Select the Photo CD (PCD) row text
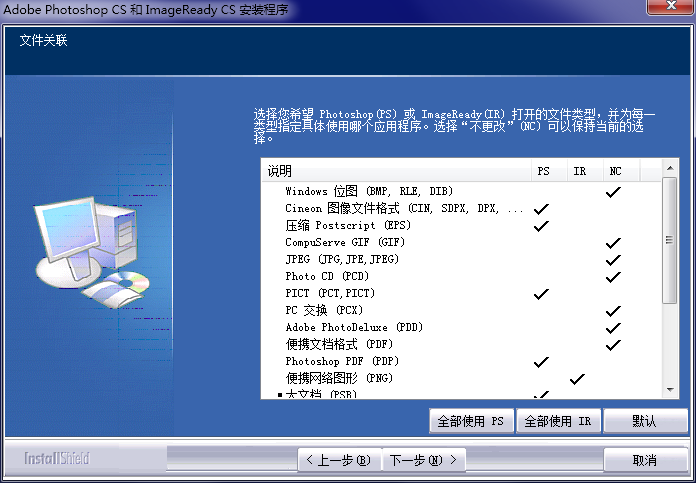 coord(328,276)
